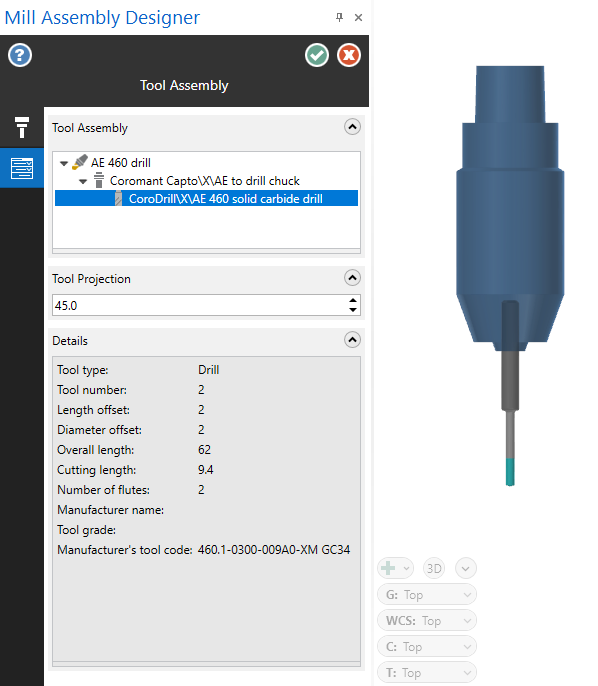The width and height of the screenshot is (598, 686).
Task: Open the help question mark icon
Action: (x=20, y=56)
